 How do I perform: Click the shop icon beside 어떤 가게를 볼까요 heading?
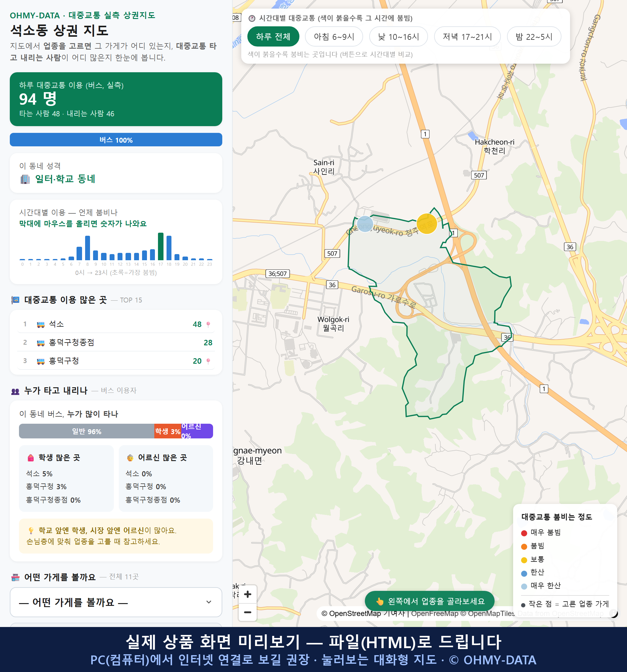(16, 577)
